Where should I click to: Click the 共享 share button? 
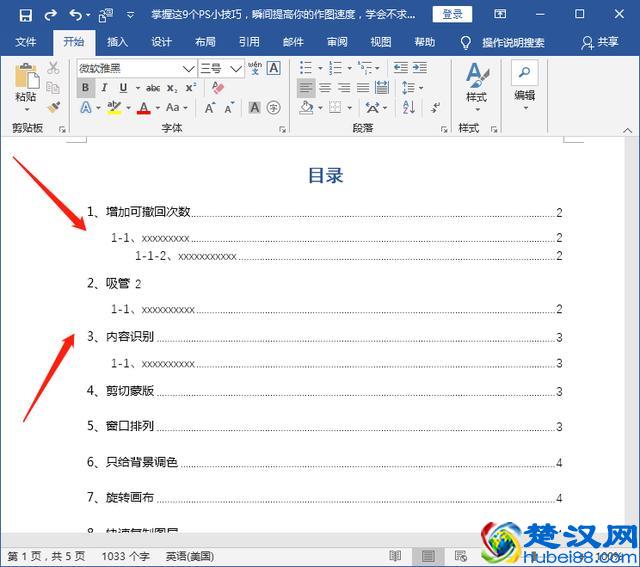[600, 42]
